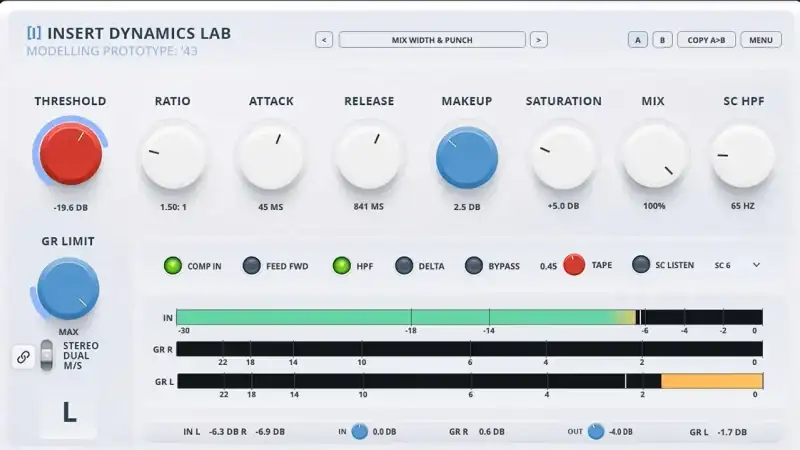The height and width of the screenshot is (450, 800).
Task: Click the small IN trim knob
Action: pos(360,432)
